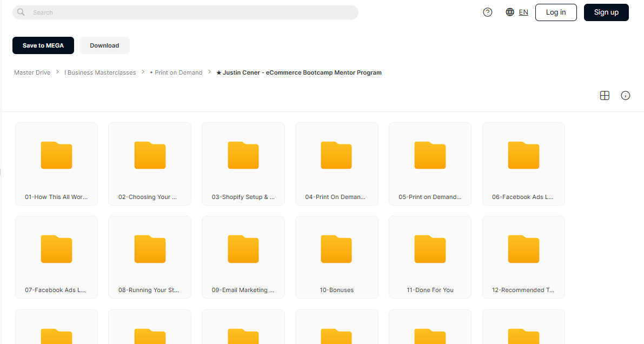Open folder icon of 08-Running Your St...
The height and width of the screenshot is (344, 644).
(x=150, y=249)
